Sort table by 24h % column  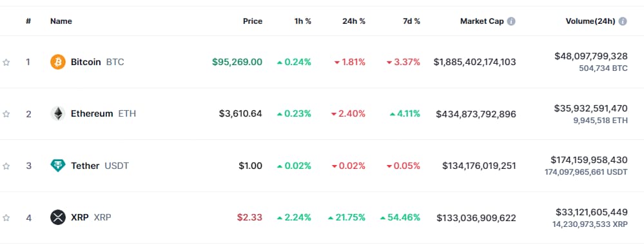pyautogui.click(x=354, y=21)
